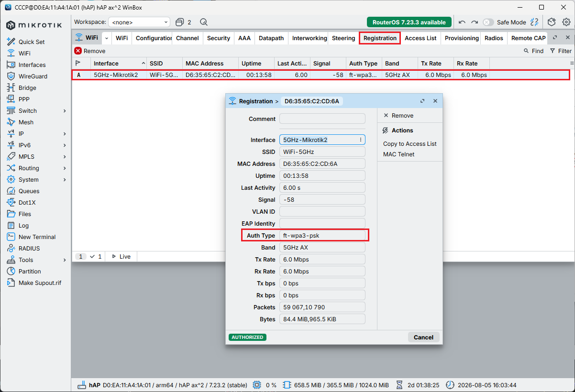The height and width of the screenshot is (392, 575).
Task: Open WireGuard settings
Action: point(33,76)
